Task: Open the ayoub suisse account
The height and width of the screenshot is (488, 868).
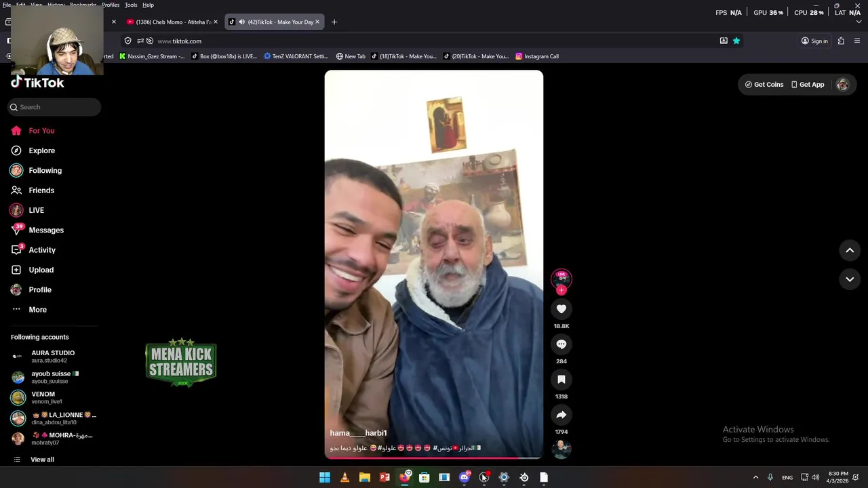Action: point(53,377)
